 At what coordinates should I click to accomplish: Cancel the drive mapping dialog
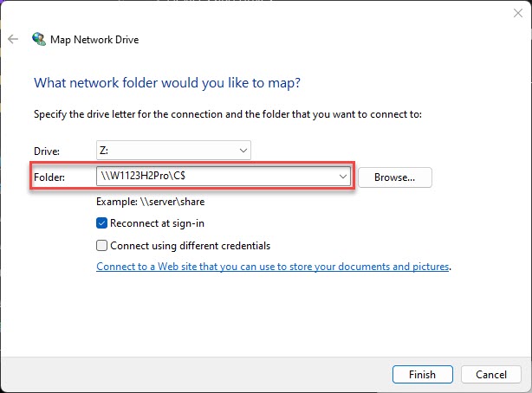coord(491,374)
